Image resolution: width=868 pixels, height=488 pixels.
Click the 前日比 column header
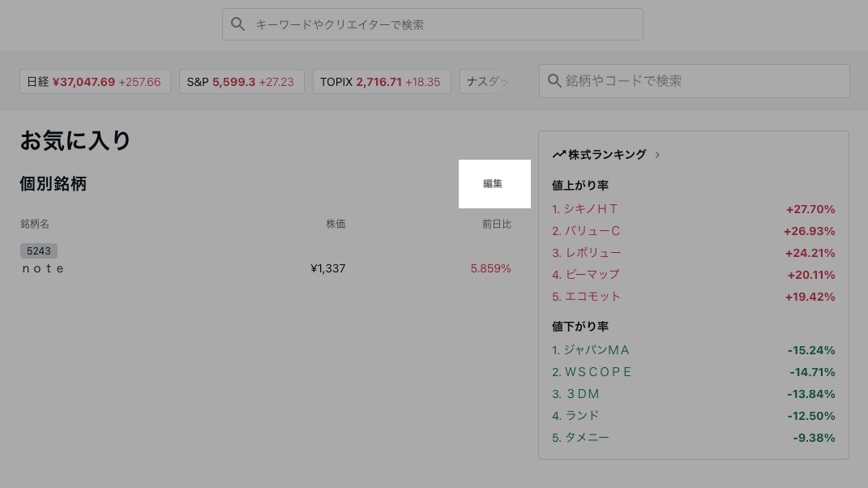497,224
